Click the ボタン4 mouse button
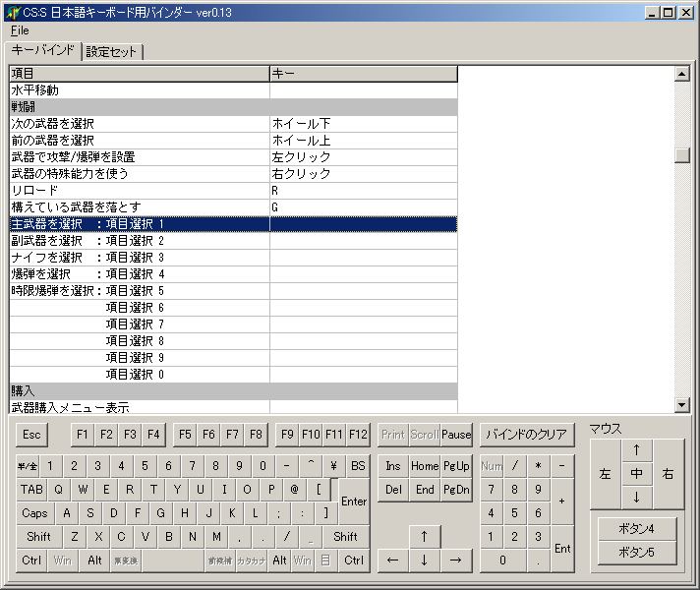Viewport: 700px width, 590px height. [x=636, y=528]
